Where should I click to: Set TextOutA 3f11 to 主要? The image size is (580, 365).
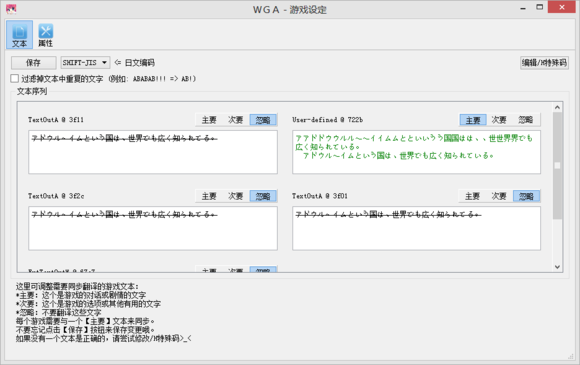coord(209,120)
